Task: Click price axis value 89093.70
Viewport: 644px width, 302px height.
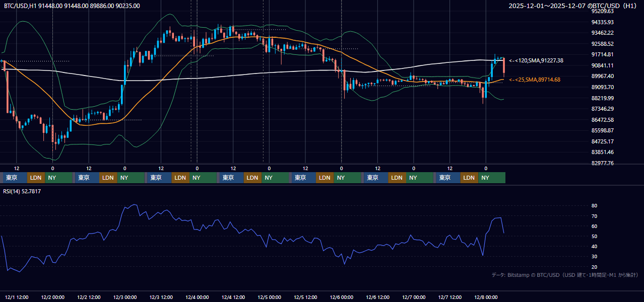Action: tap(603, 87)
